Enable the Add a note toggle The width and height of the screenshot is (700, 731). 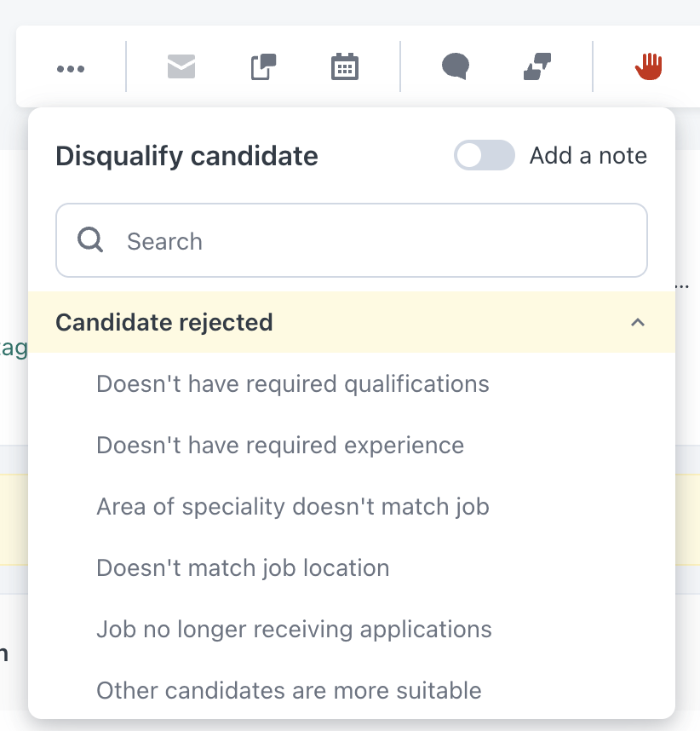click(484, 156)
